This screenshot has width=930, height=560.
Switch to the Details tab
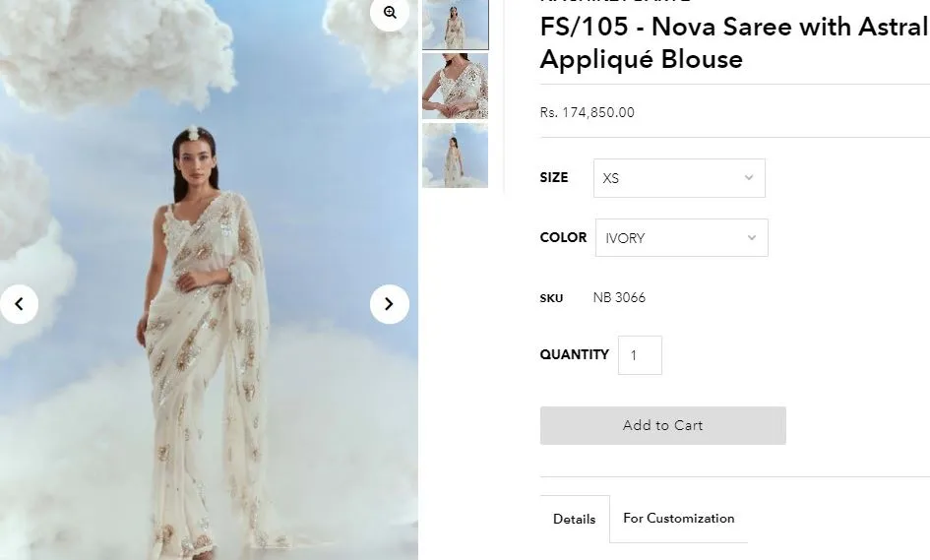(x=574, y=519)
